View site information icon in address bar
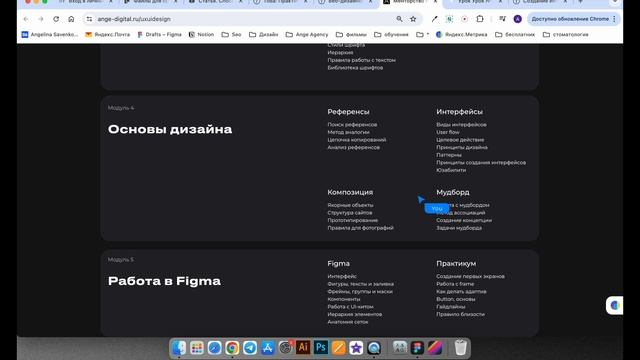 click(89, 19)
